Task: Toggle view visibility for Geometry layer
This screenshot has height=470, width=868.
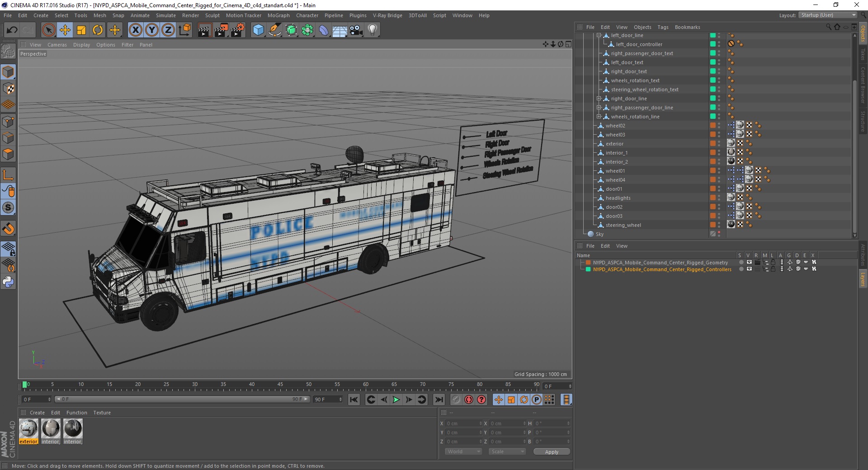Action: tap(749, 262)
